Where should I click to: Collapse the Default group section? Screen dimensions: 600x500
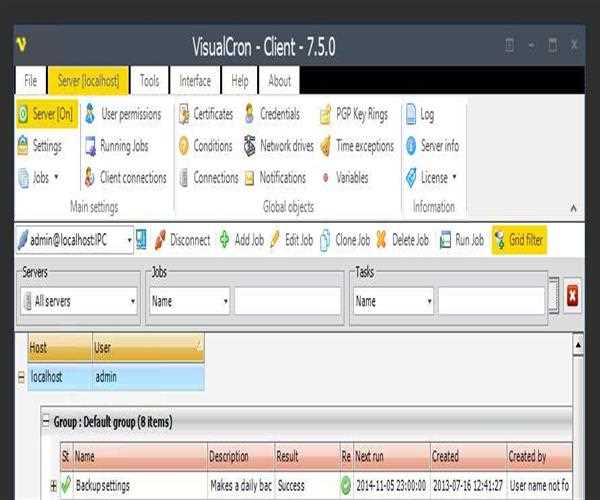coord(46,421)
